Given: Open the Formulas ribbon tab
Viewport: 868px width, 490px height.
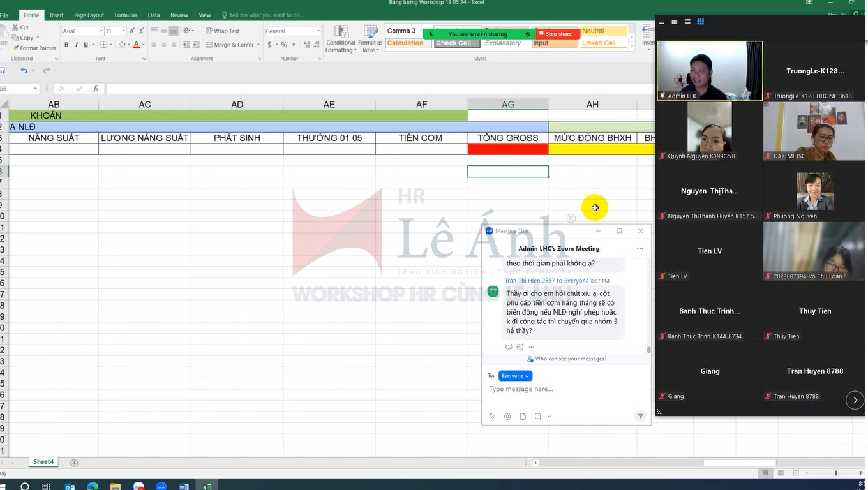Looking at the screenshot, I should click(126, 15).
